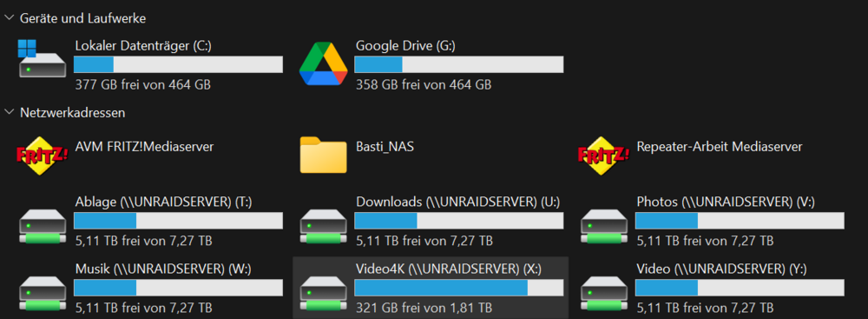
Task: Collapse the Geräte und Laufwerke section chevron
Action: (x=9, y=17)
